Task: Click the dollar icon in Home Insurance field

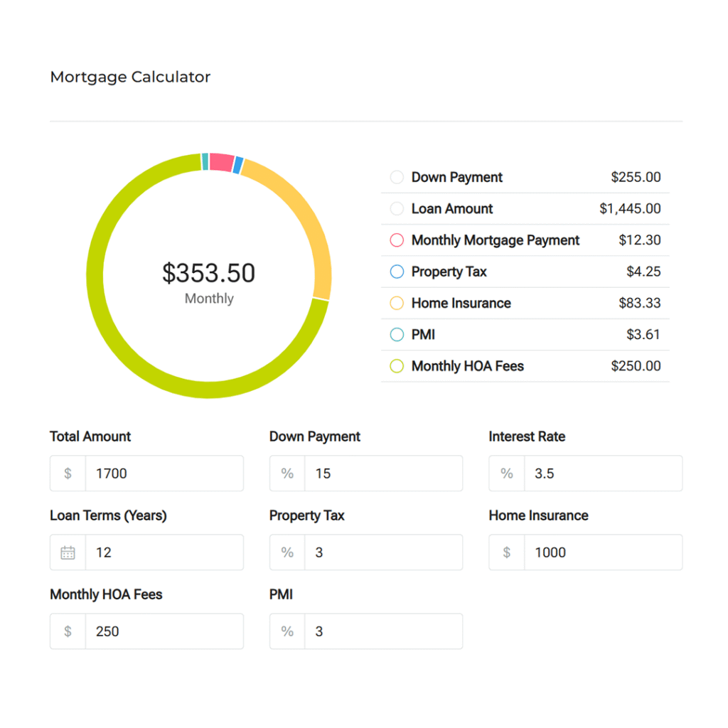Action: pyautogui.click(x=507, y=552)
